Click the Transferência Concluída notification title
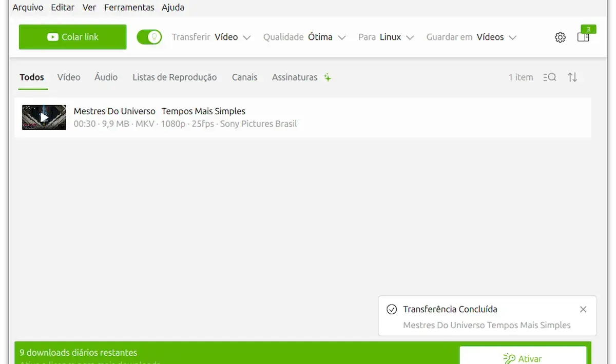 tap(450, 310)
